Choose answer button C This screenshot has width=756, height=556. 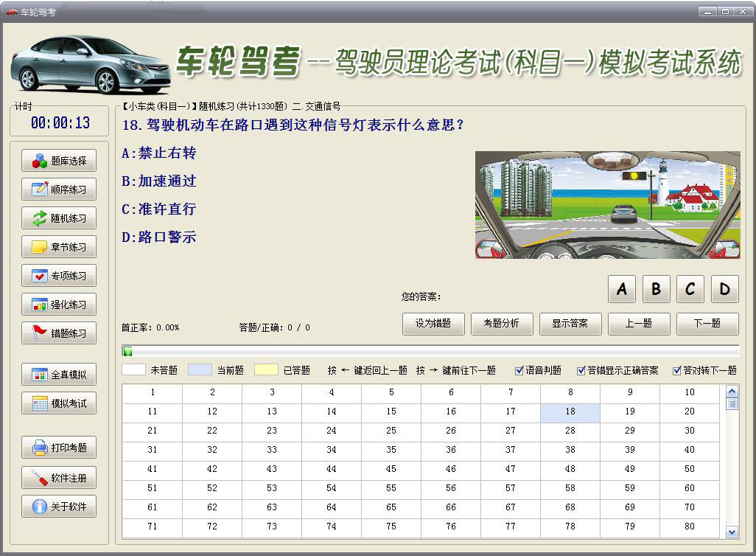tap(690, 289)
